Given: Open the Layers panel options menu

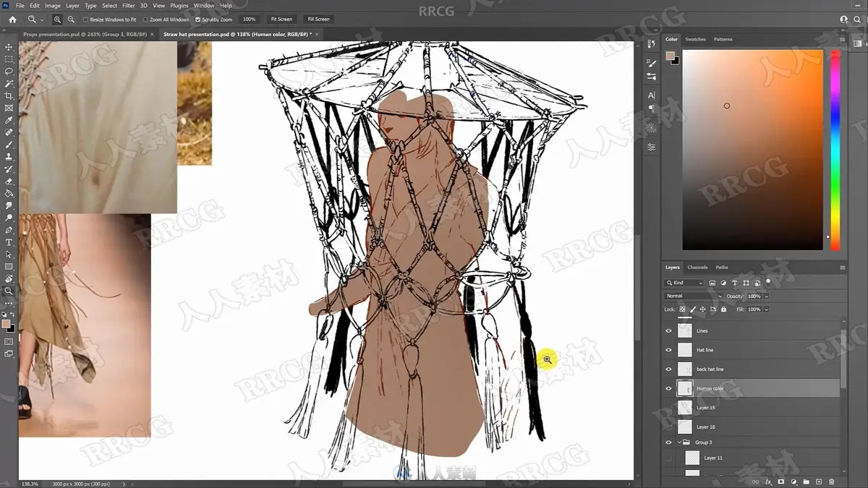Looking at the screenshot, I should 842,267.
